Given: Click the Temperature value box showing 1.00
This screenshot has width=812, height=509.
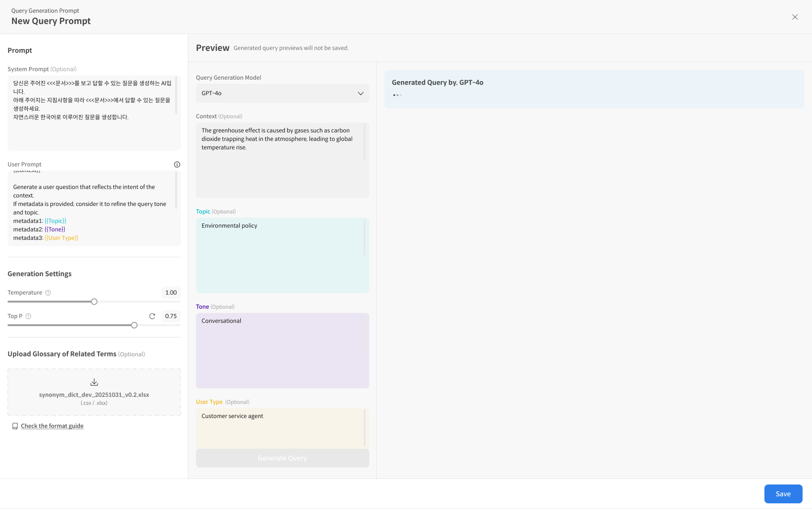Looking at the screenshot, I should pos(171,293).
